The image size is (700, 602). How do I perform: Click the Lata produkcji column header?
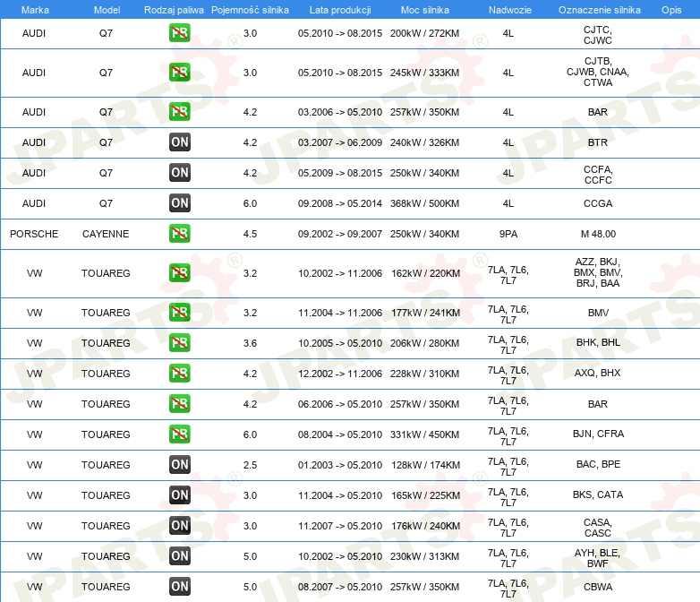340,10
